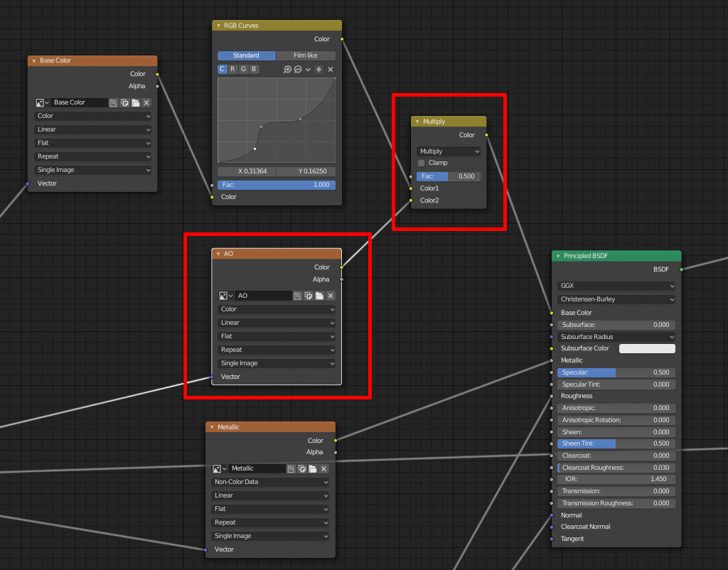Open AO node Single Image source dropdown
This screenshot has height=570, width=728.
tap(277, 363)
